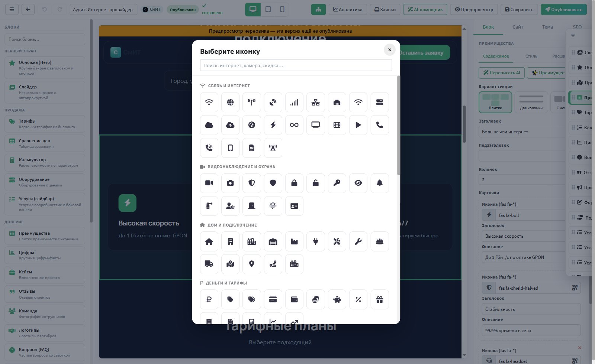Screen dimensions: 595x364
Task: Pick the piggy bank icon
Action: click(337, 299)
